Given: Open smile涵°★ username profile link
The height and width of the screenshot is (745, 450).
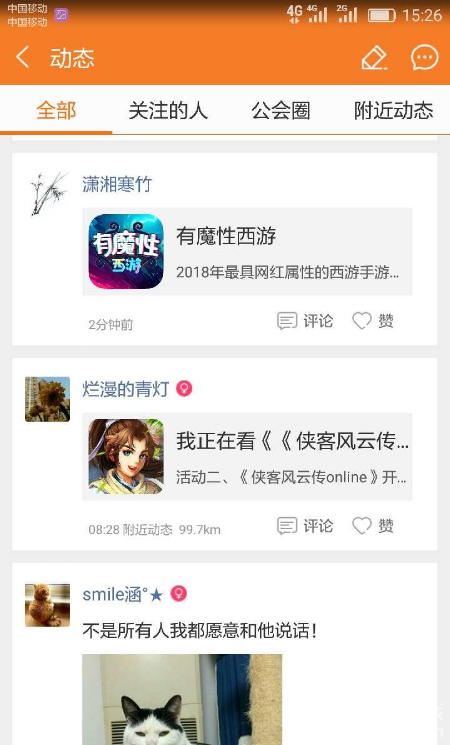Looking at the screenshot, I should click(123, 594).
